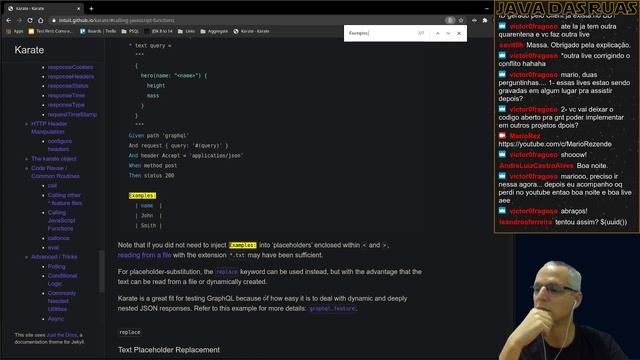Image resolution: width=640 pixels, height=360 pixels.
Task: Open Conditional Logic sidebar link
Action: (62, 280)
